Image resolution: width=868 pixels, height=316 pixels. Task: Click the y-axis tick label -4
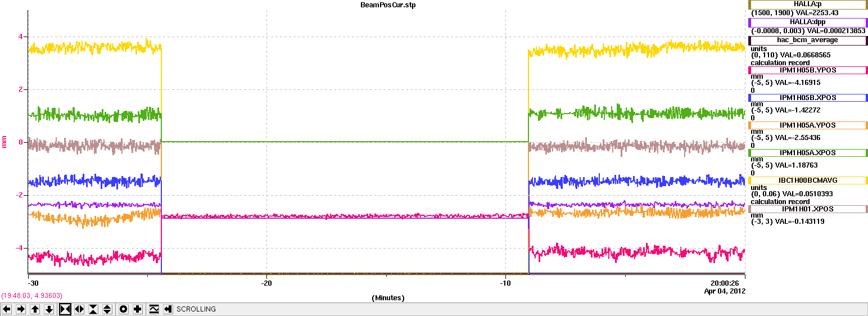tap(19, 248)
